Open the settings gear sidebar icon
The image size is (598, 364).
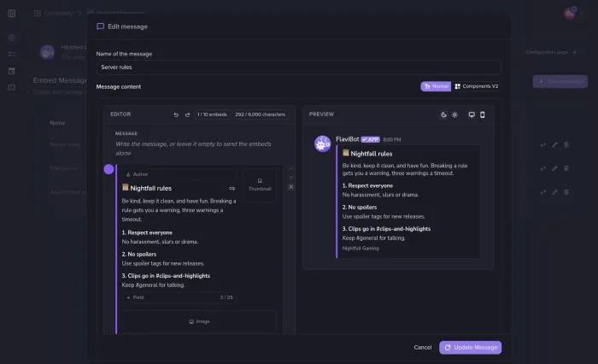[x=12, y=38]
